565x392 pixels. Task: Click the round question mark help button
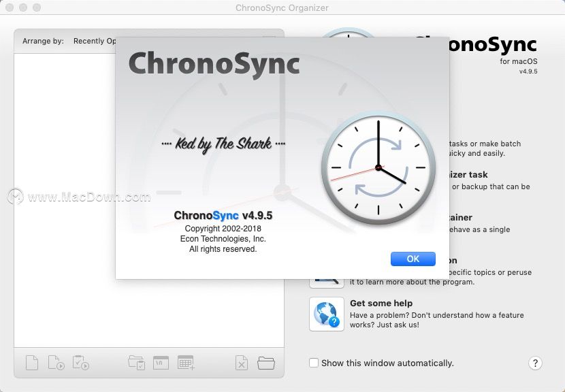[535, 363]
